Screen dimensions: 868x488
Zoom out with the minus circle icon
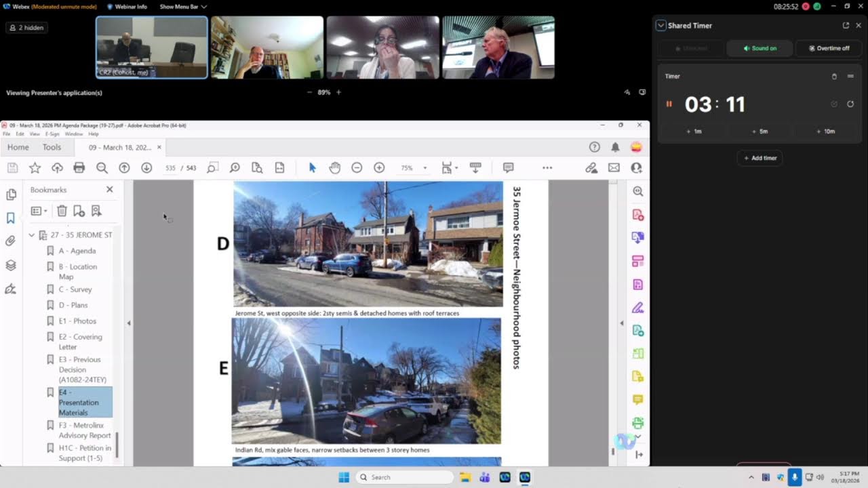click(357, 167)
